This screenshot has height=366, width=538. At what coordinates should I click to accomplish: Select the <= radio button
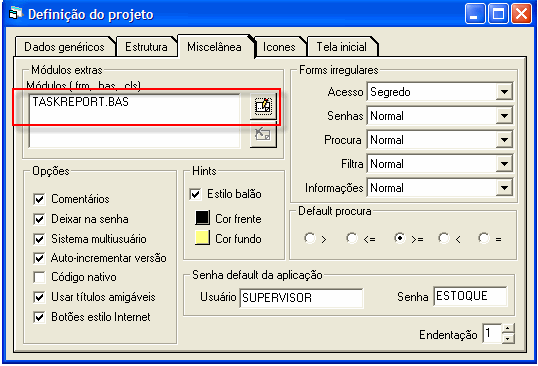pyautogui.click(x=352, y=238)
